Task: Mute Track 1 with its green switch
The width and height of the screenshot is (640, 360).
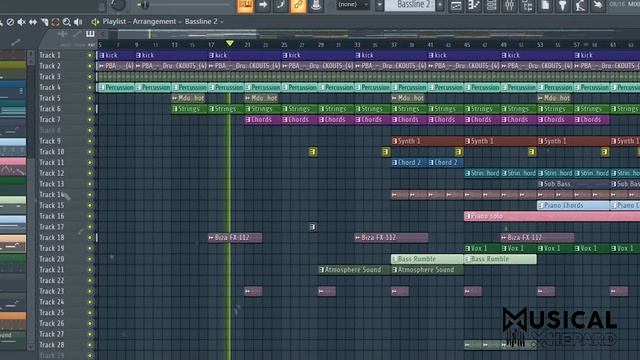Action: (x=90, y=55)
